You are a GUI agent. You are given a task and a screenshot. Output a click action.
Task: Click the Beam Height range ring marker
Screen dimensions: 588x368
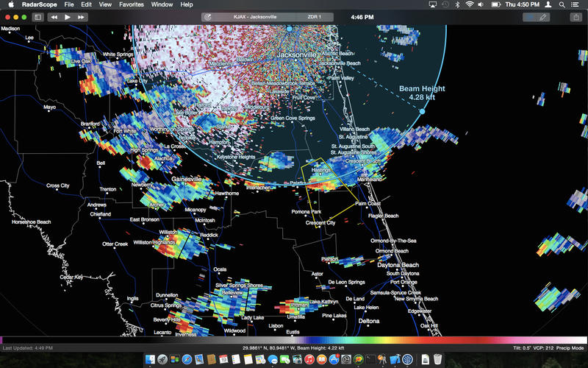tap(423, 112)
